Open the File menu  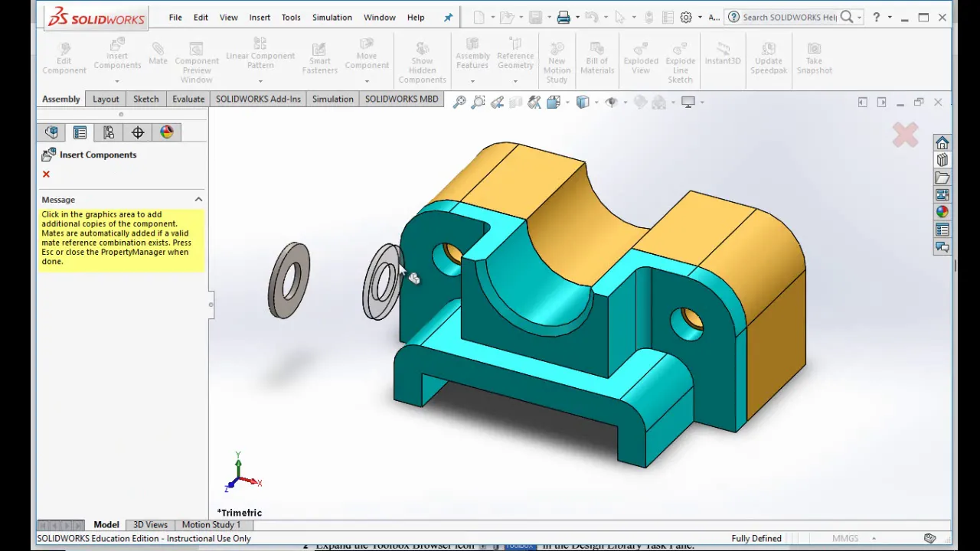click(x=175, y=17)
